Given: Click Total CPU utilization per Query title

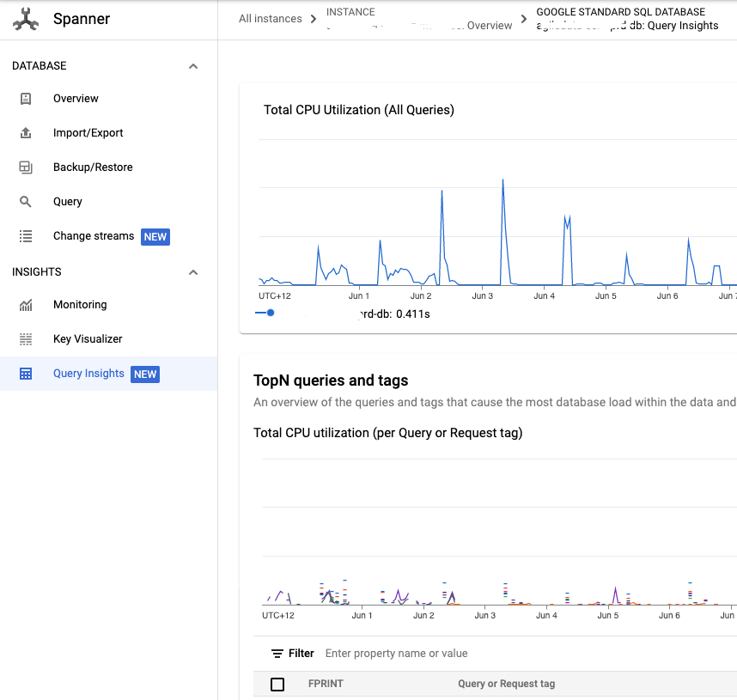Looking at the screenshot, I should 387,433.
